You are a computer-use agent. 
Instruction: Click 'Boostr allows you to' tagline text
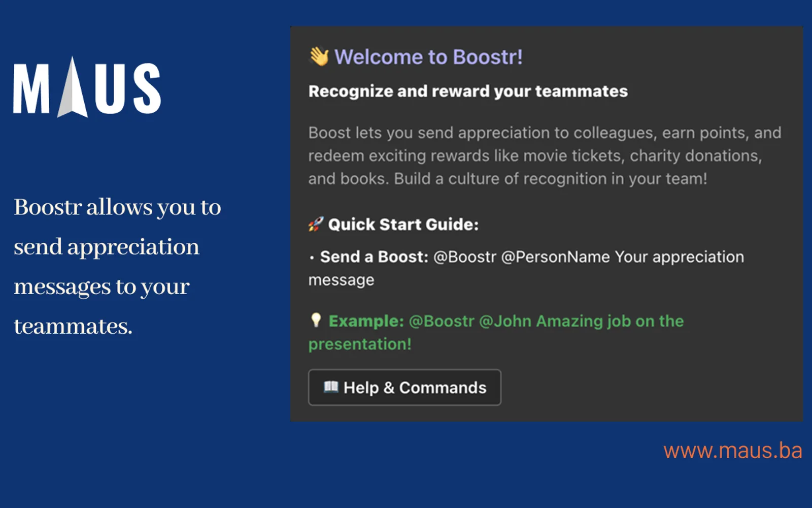117,208
